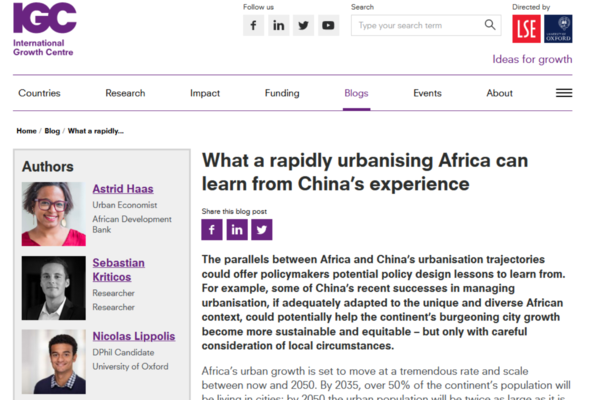Image resolution: width=600 pixels, height=400 pixels.
Task: Click "Urban Economist" under Astrid Haas
Action: [125, 205]
